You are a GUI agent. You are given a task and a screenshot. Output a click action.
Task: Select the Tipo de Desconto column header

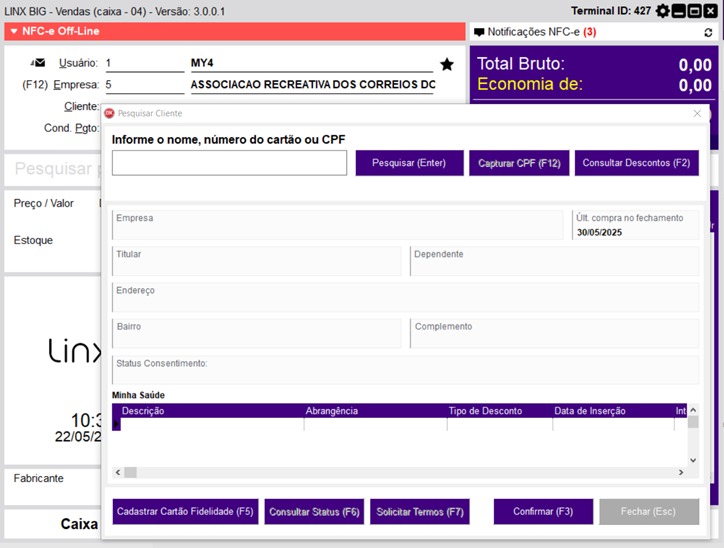pos(500,411)
